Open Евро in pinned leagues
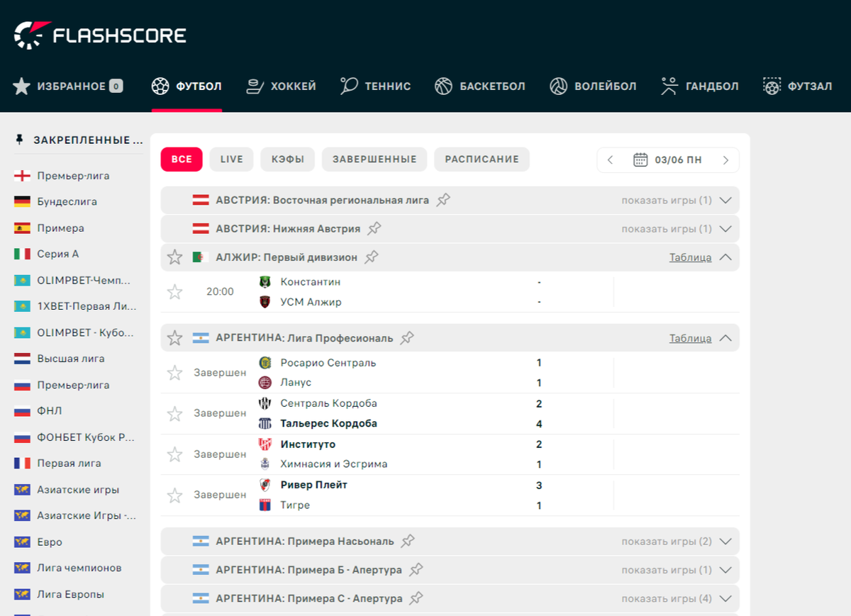 (50, 542)
